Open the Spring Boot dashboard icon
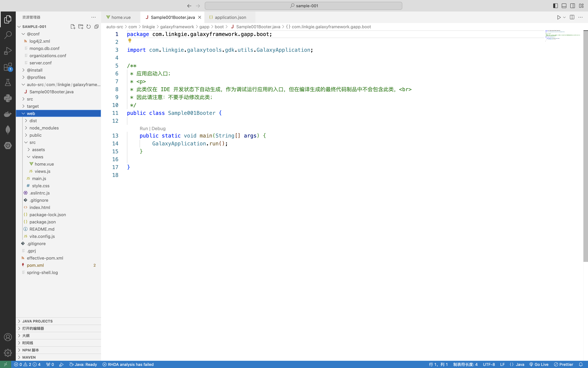This screenshot has width=588, height=368. (8, 145)
